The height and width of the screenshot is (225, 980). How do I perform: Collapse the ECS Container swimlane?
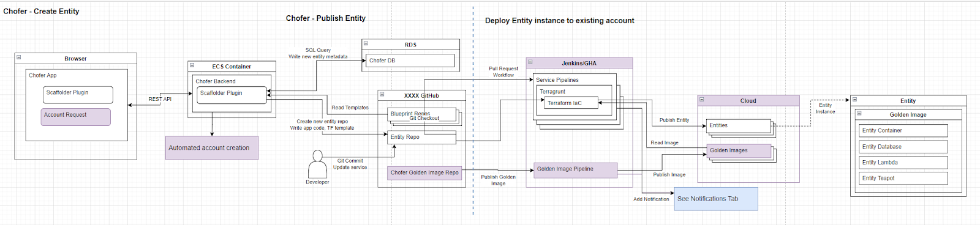point(192,65)
